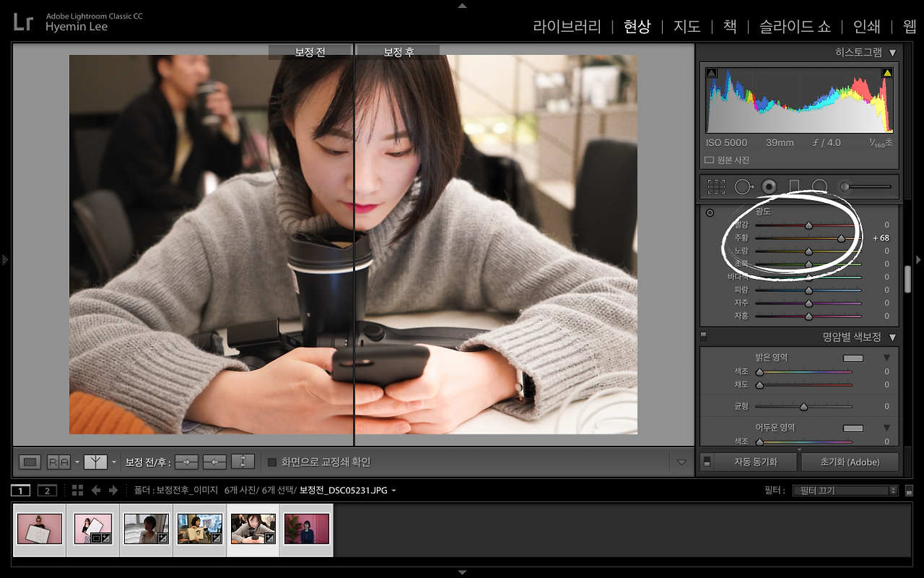Screen dimensions: 924x578
Task: Open the toolbar content menu triangle
Action: [x=681, y=462]
